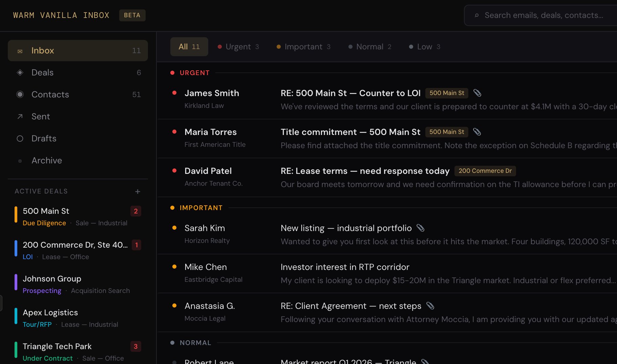Open the Triangle Tech Park deal

(x=78, y=351)
